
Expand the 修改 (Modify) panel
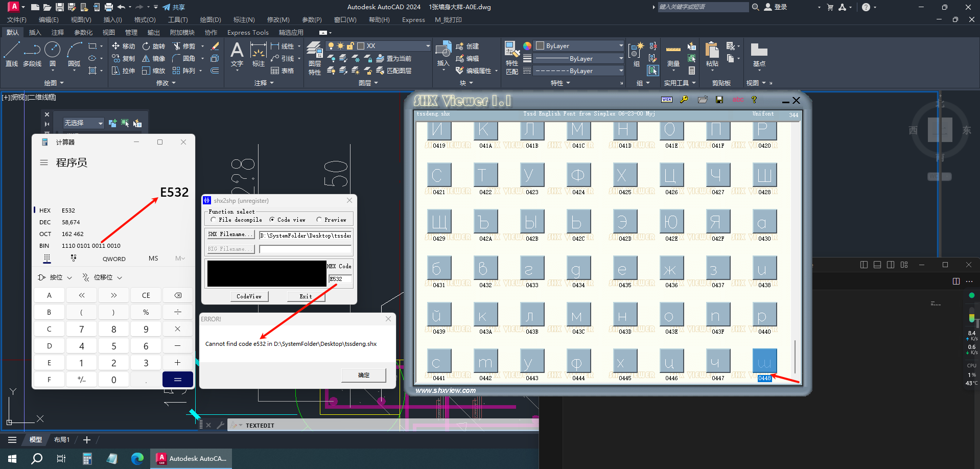pyautogui.click(x=166, y=83)
